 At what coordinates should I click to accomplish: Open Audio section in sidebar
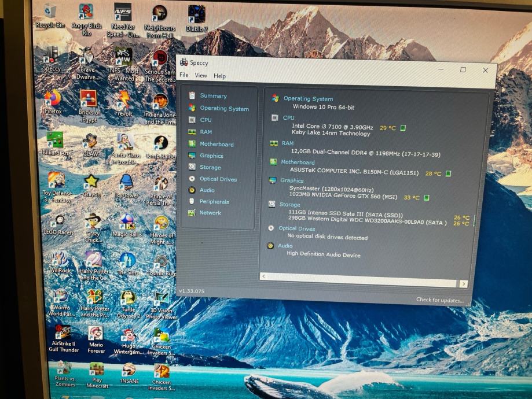click(201, 190)
